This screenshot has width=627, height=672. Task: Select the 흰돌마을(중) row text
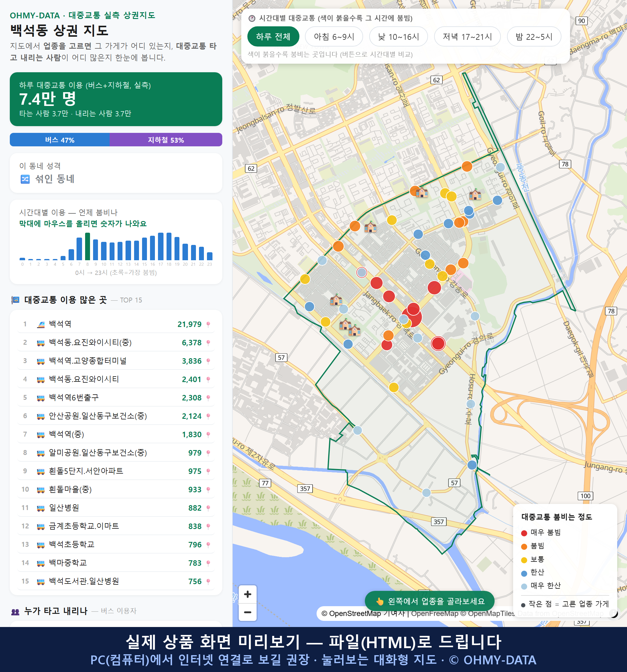(70, 490)
